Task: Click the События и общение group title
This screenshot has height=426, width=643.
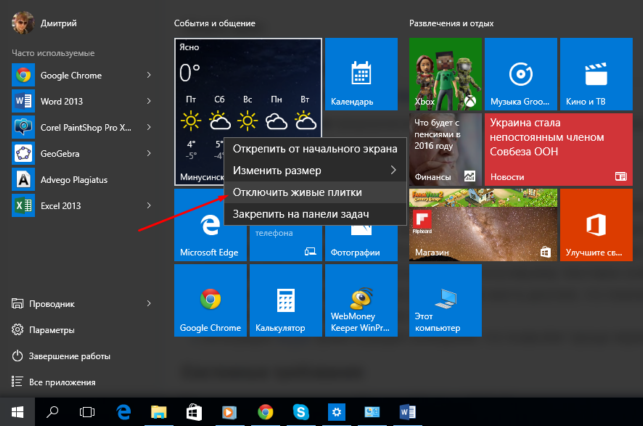Action: click(214, 23)
